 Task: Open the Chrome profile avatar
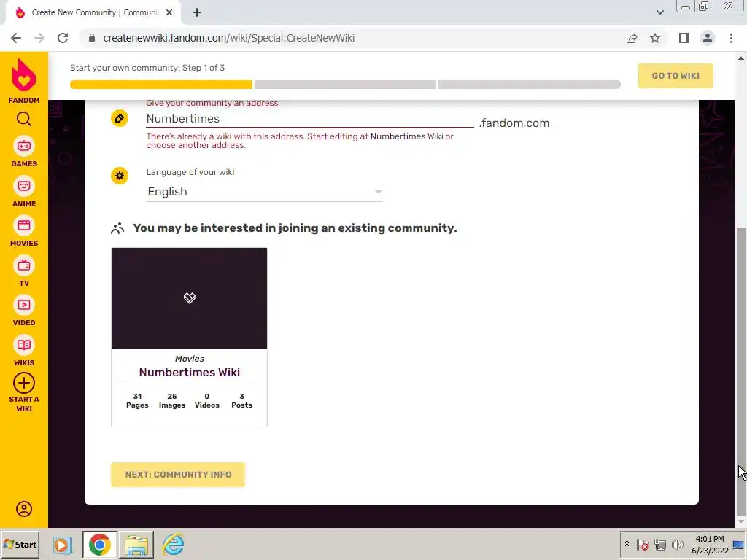tap(708, 38)
